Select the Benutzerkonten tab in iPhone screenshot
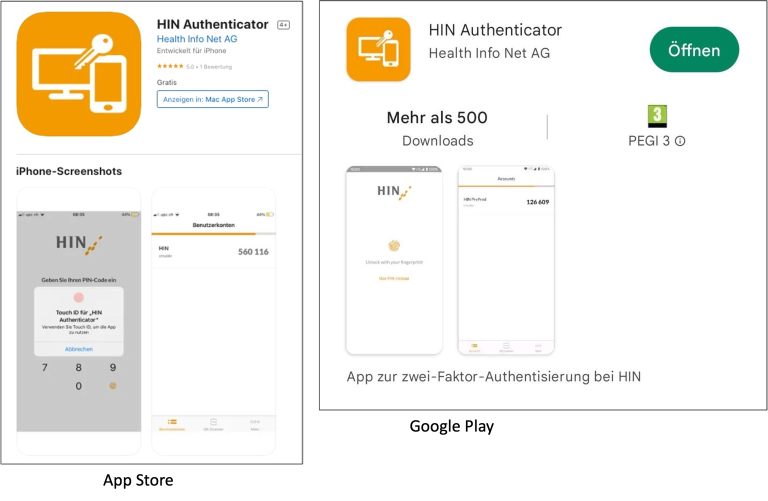 pos(172,425)
